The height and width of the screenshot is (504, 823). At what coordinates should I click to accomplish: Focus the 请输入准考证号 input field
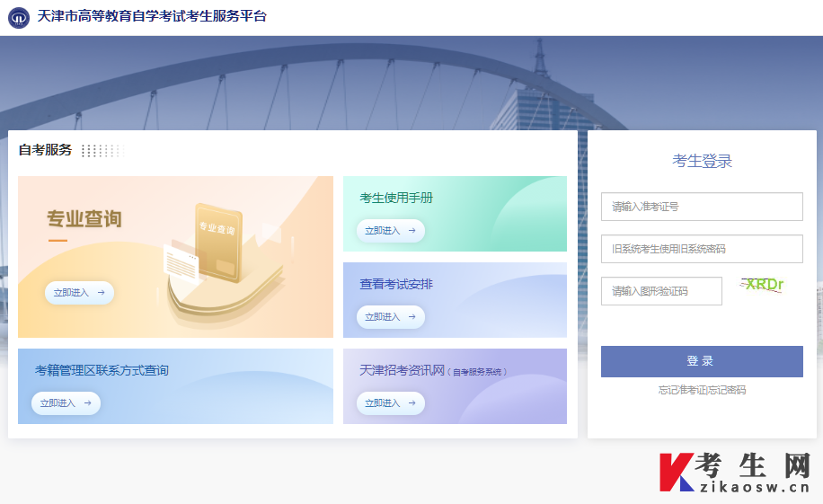point(702,207)
